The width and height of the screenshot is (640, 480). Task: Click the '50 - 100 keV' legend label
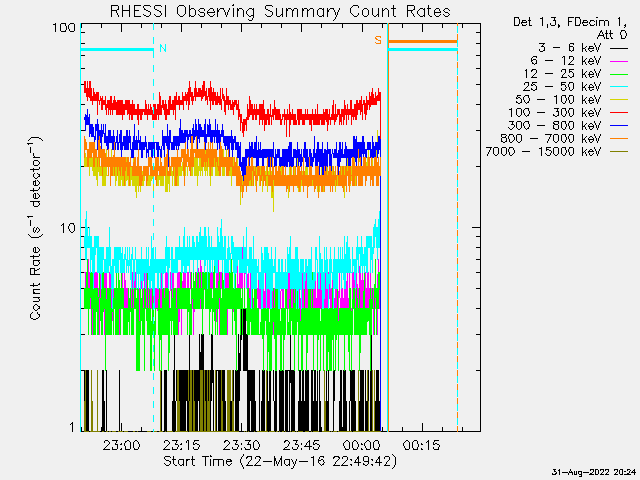pyautogui.click(x=558, y=100)
